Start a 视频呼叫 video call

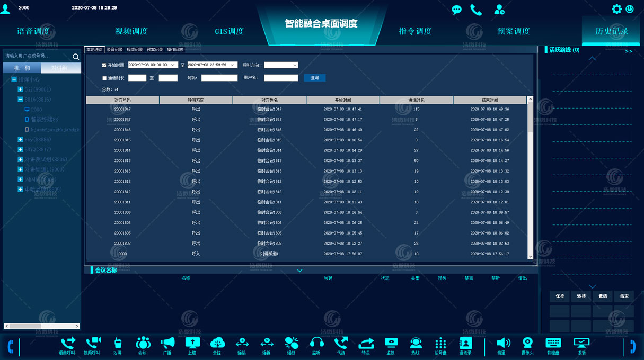pos(92,343)
